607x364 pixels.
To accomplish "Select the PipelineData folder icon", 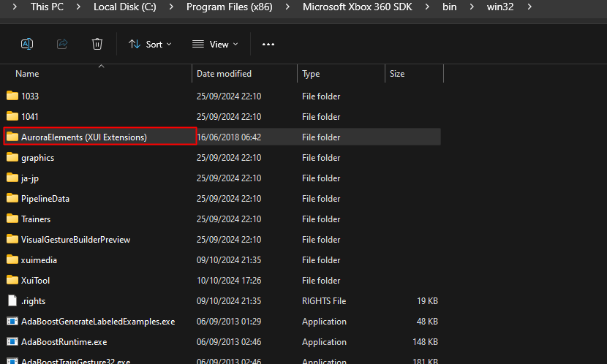I will pyautogui.click(x=12, y=198).
